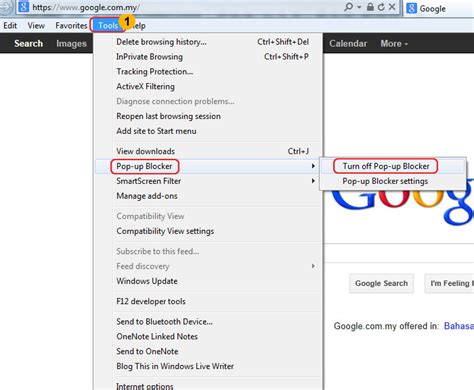Screen dimensions: 474x390
Task: Open Search link in Google bar
Action: [x=29, y=44]
